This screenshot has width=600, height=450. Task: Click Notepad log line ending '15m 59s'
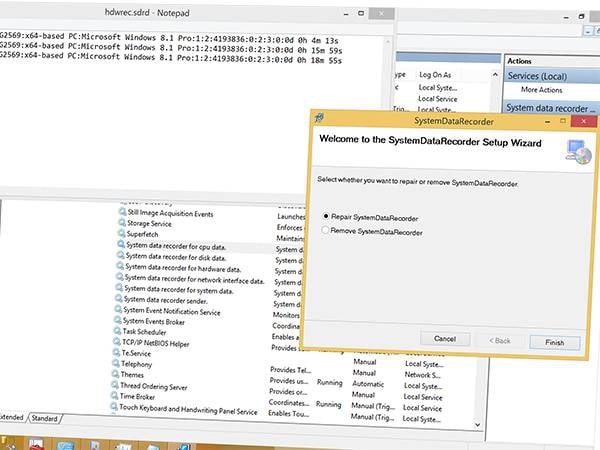pyautogui.click(x=171, y=48)
